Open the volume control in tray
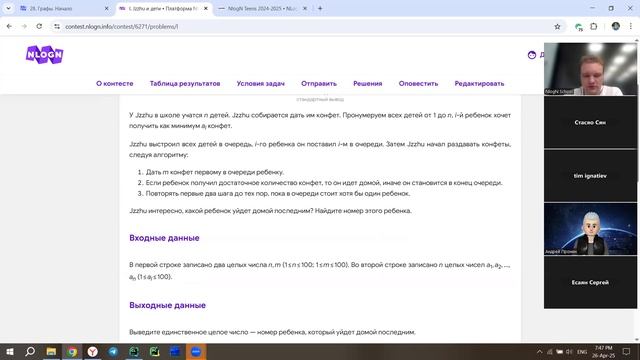Viewport: 640px width, 360px height. click(x=569, y=352)
